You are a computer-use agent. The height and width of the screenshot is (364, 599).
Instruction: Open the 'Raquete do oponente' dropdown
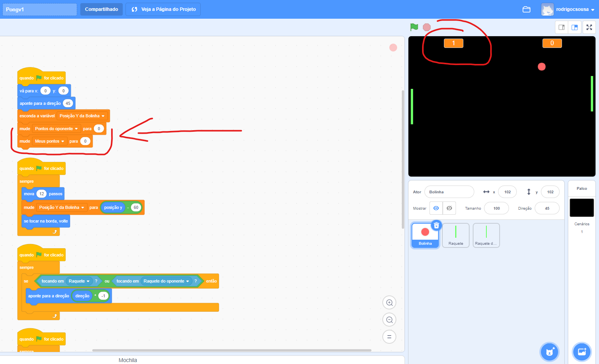coord(166,281)
